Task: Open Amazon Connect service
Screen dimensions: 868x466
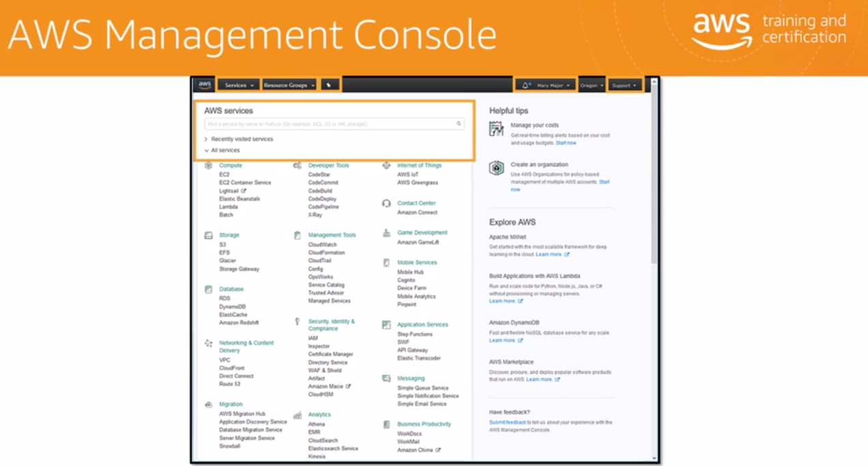Action: (x=418, y=212)
